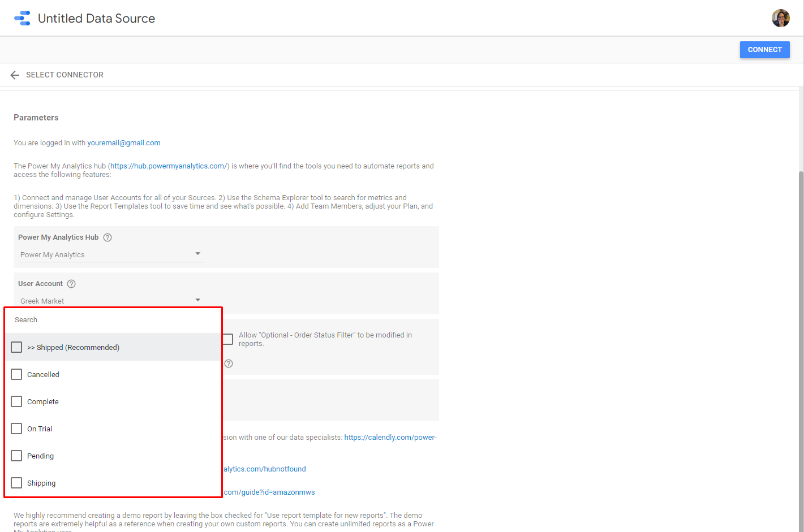Check the Pending status option
The height and width of the screenshot is (532, 804).
tap(16, 456)
